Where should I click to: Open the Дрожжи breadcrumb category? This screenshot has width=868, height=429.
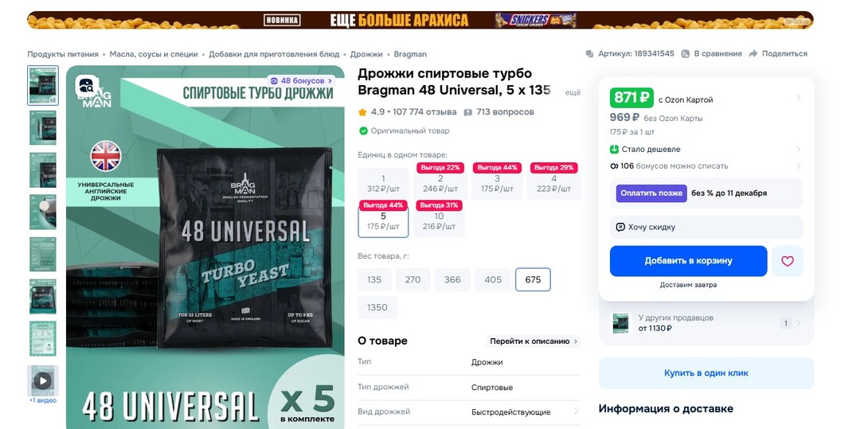pos(366,54)
